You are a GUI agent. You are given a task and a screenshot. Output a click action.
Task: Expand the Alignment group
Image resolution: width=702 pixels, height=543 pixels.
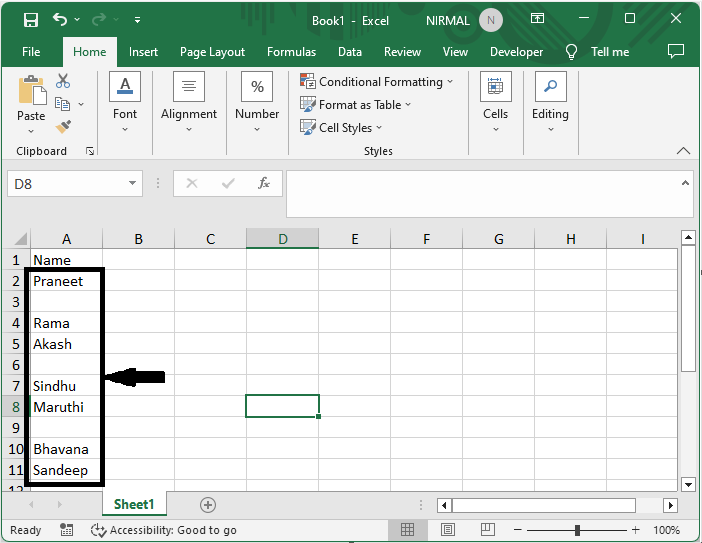click(x=189, y=103)
